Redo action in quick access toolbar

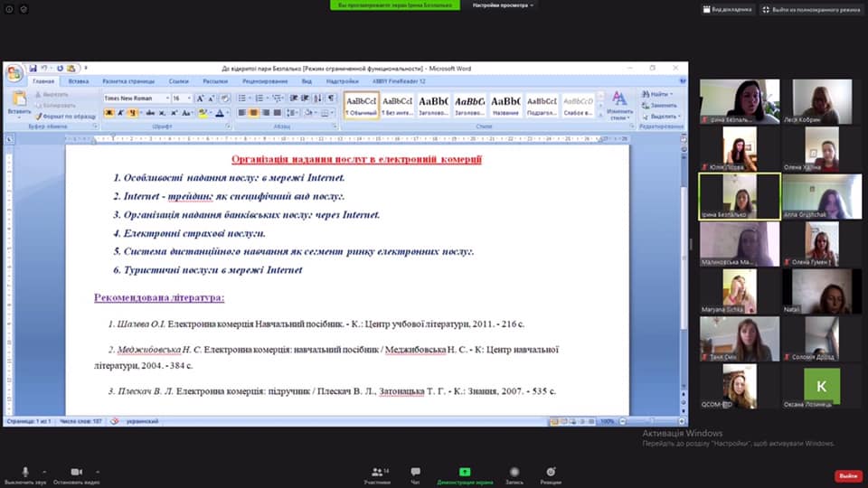(x=60, y=68)
